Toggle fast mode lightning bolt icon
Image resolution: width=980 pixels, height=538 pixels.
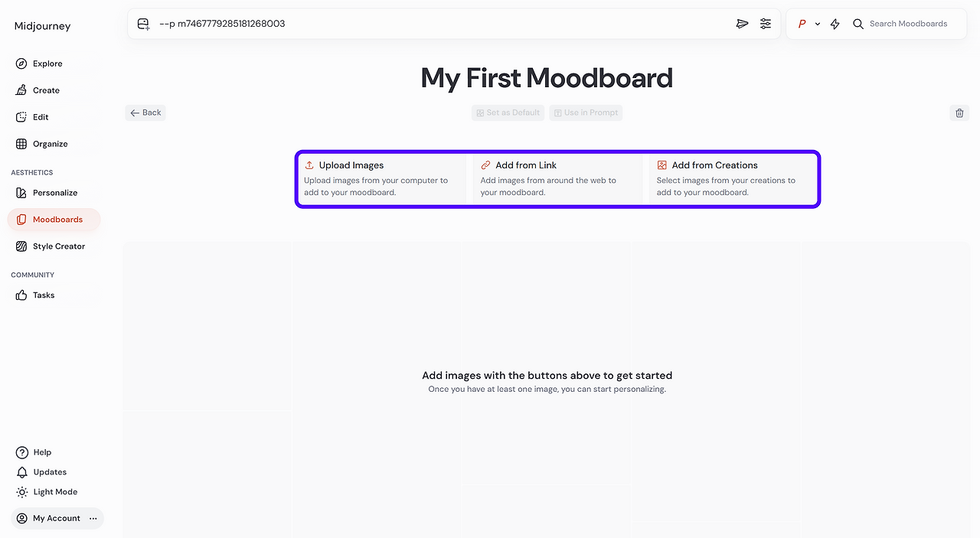pos(835,24)
